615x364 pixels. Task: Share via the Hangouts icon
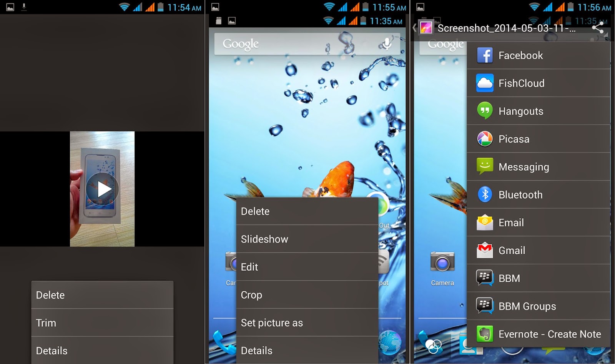pyautogui.click(x=485, y=111)
